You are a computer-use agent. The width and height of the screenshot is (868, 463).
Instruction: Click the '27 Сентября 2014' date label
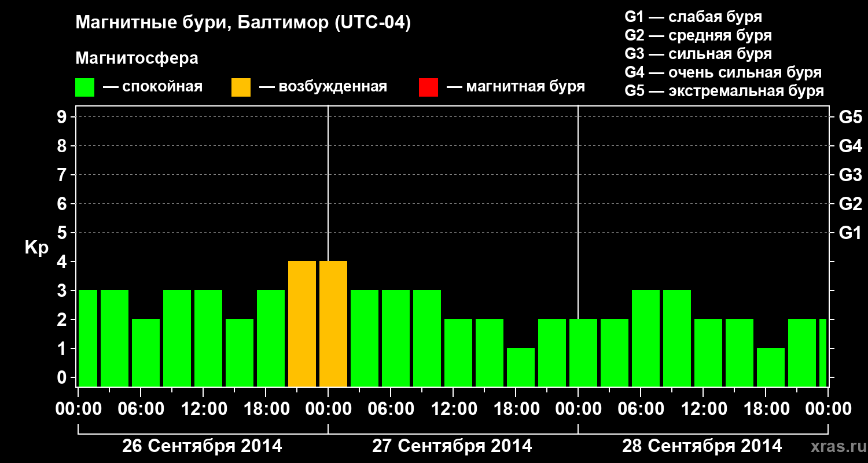tap(452, 446)
